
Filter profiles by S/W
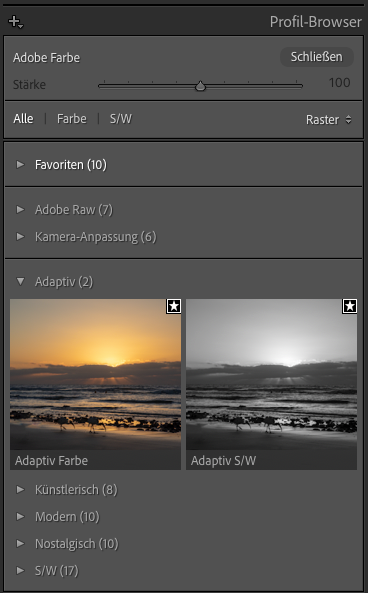click(x=121, y=119)
